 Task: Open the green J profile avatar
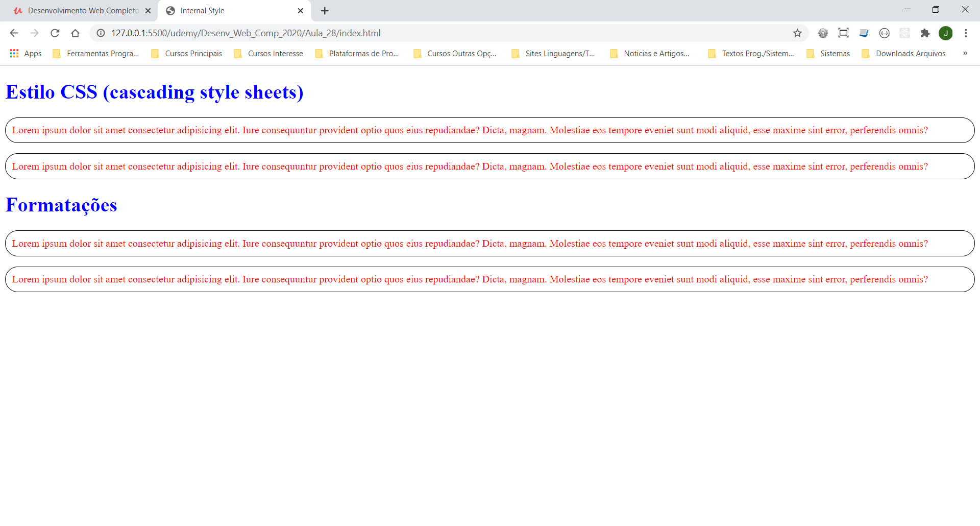[x=945, y=33]
